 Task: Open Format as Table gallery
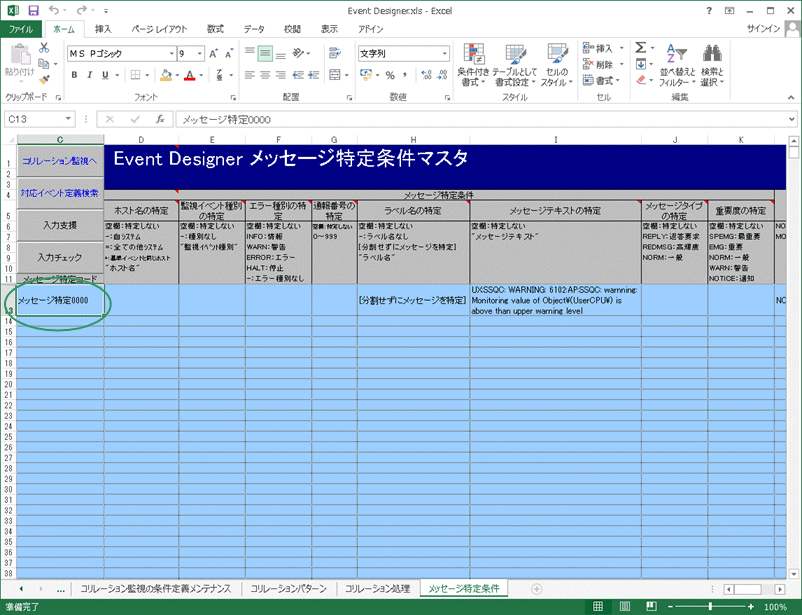pos(515,65)
